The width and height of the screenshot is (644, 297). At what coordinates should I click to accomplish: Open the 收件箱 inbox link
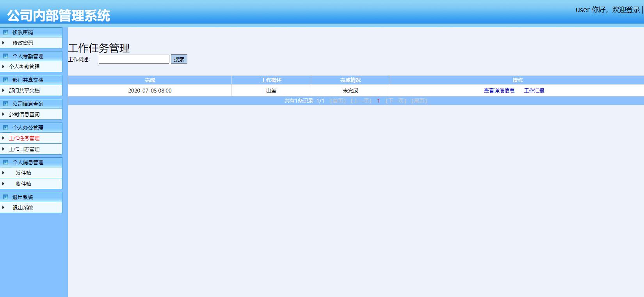tap(23, 184)
